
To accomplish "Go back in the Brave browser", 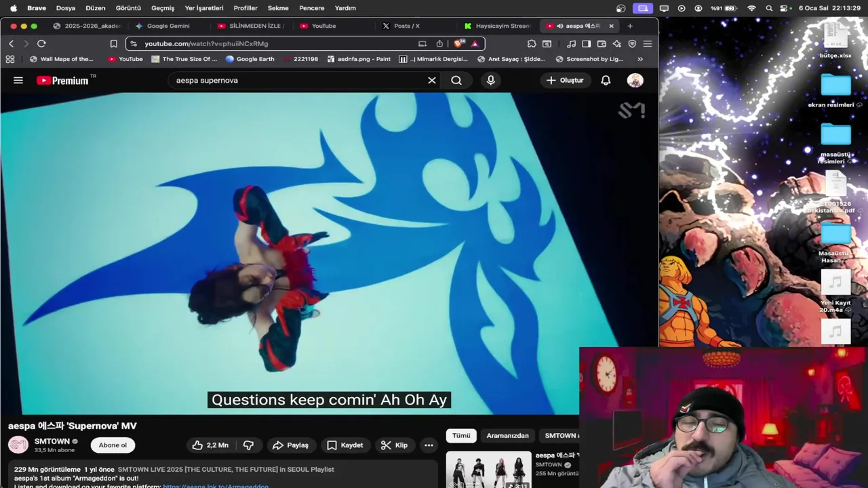I will pos(11,43).
